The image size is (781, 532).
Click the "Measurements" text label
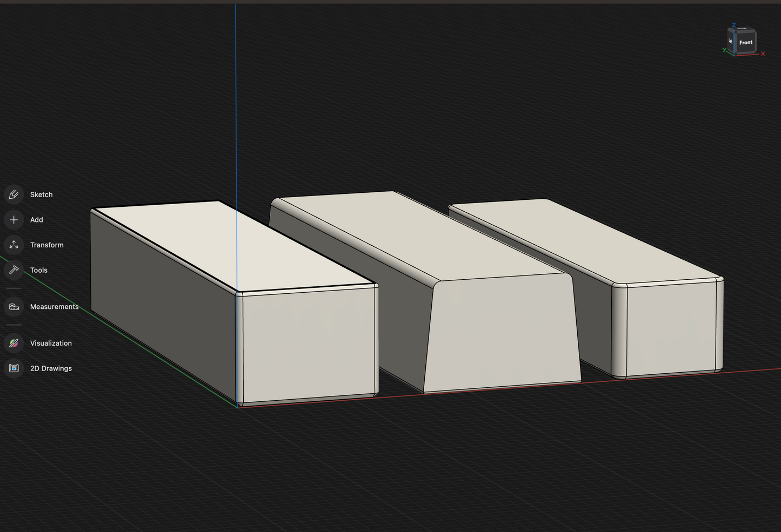(55, 307)
